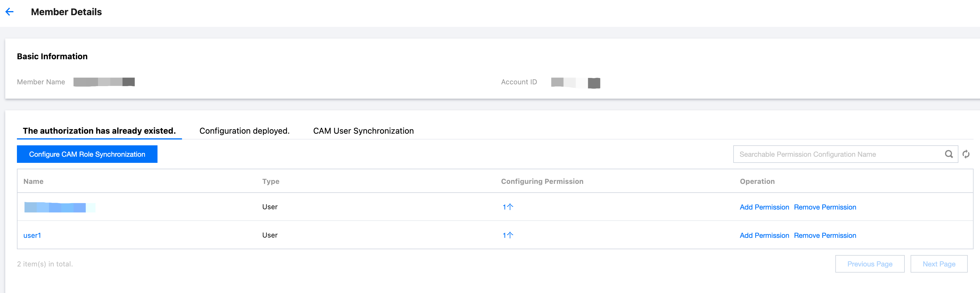
Task: Add Permission for user1
Action: coord(764,236)
